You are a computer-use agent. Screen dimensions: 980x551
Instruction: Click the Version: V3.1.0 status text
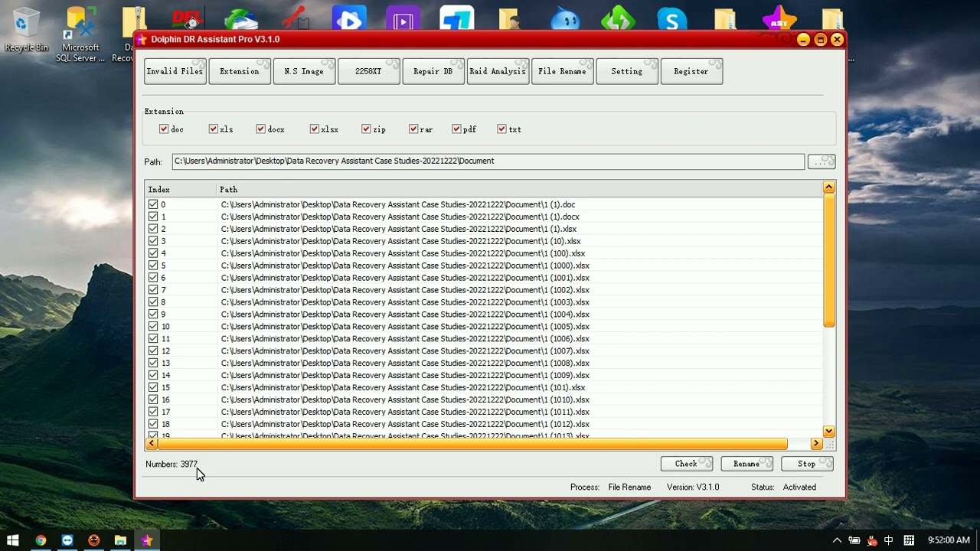point(693,487)
